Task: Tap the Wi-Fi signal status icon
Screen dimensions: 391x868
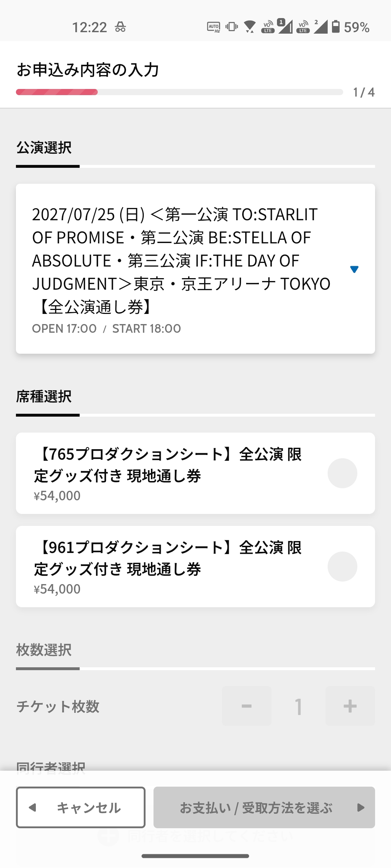Action: pos(250,27)
